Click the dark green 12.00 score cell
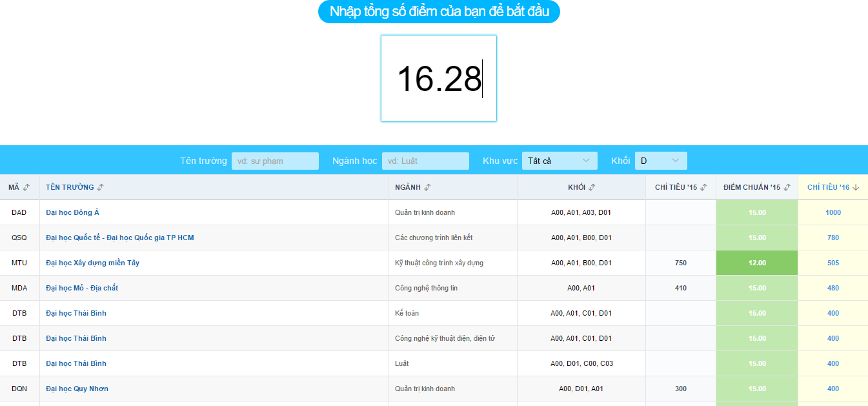This screenshot has width=868, height=406. 757,263
